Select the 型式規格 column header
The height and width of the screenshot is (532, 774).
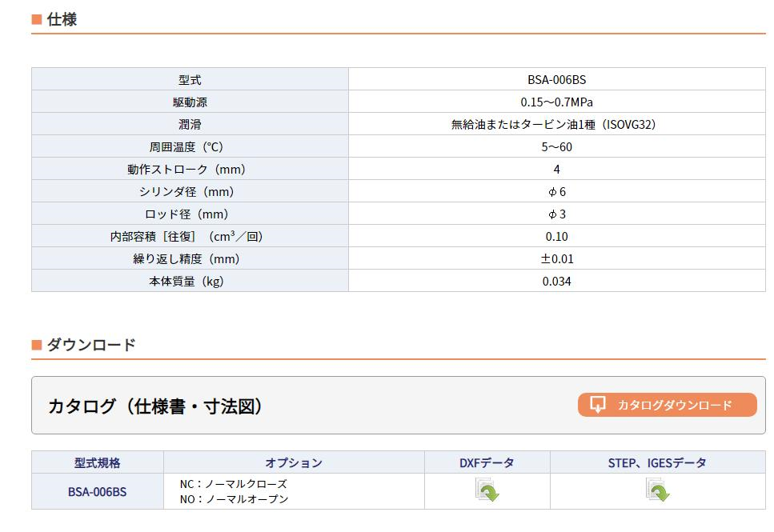[x=95, y=462]
